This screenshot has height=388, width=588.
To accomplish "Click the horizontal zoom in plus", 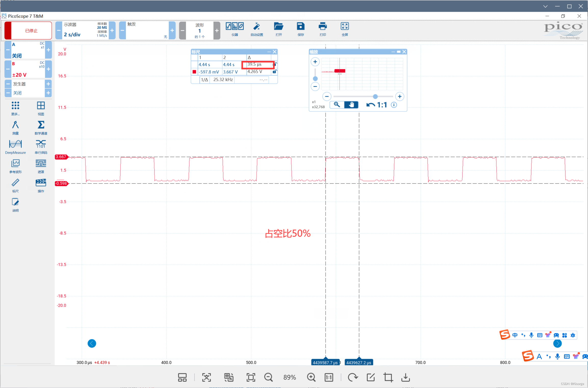I will pyautogui.click(x=400, y=96).
